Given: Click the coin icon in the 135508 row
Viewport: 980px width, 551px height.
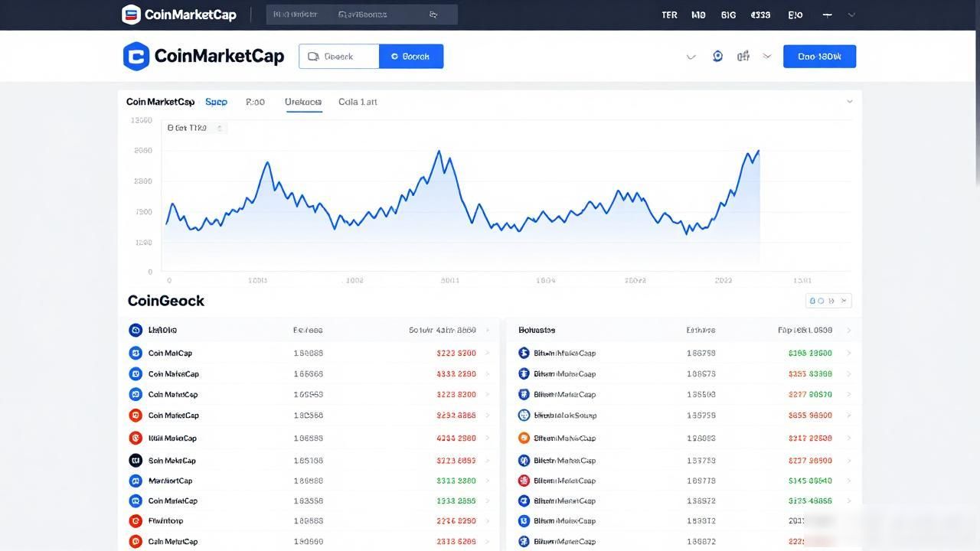Looking at the screenshot, I should pyautogui.click(x=524, y=395).
